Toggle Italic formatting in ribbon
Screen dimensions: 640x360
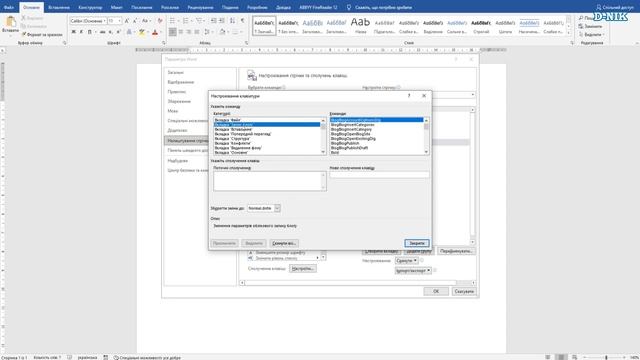81,32
